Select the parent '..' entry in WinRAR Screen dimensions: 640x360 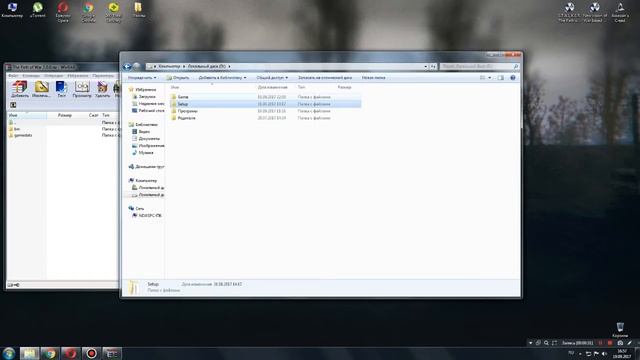[13, 122]
